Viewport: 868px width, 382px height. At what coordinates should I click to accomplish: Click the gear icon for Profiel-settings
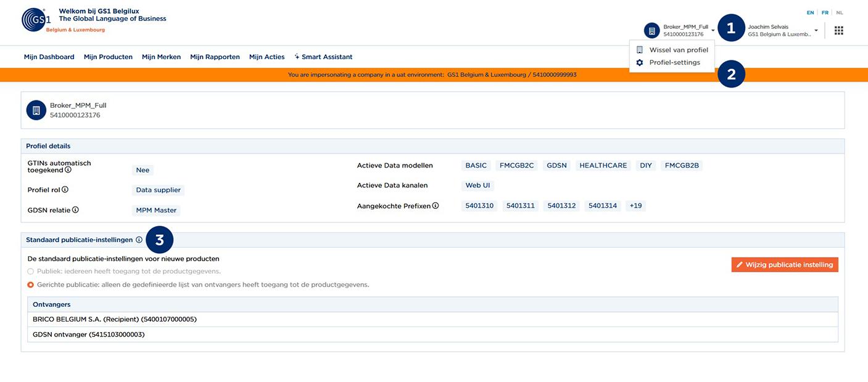point(640,62)
